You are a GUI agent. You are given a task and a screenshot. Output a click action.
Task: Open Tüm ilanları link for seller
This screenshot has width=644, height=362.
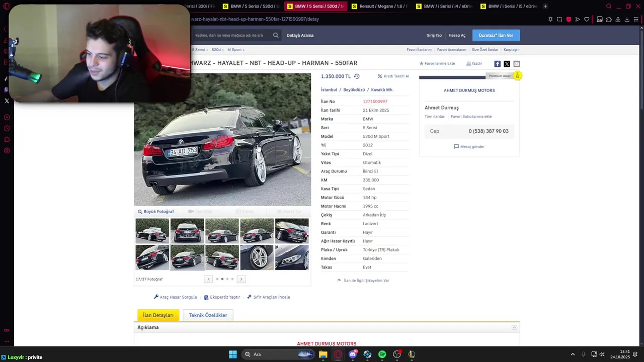tap(435, 117)
